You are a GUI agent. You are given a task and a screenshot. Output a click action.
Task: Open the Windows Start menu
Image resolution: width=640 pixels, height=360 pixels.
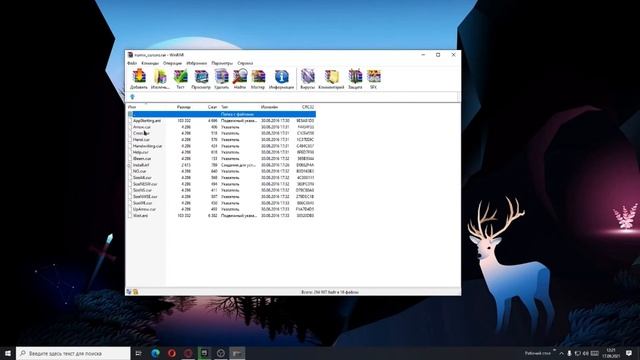click(x=8, y=353)
